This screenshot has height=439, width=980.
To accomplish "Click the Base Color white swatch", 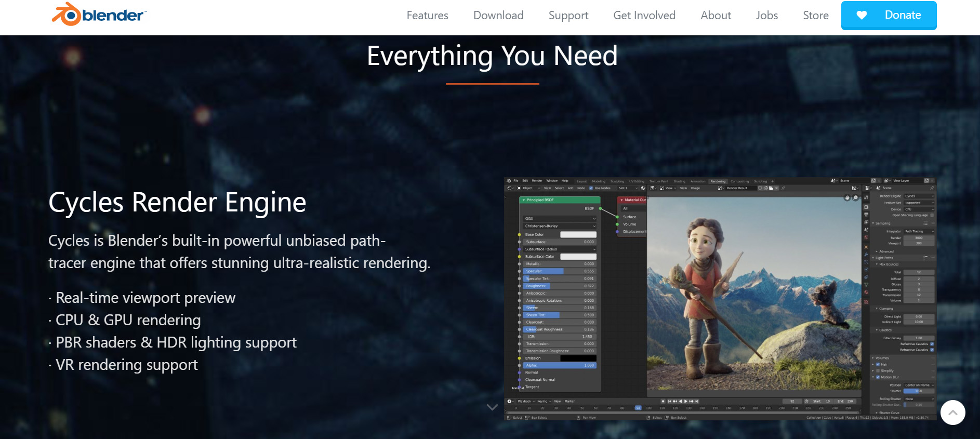I will click(578, 234).
